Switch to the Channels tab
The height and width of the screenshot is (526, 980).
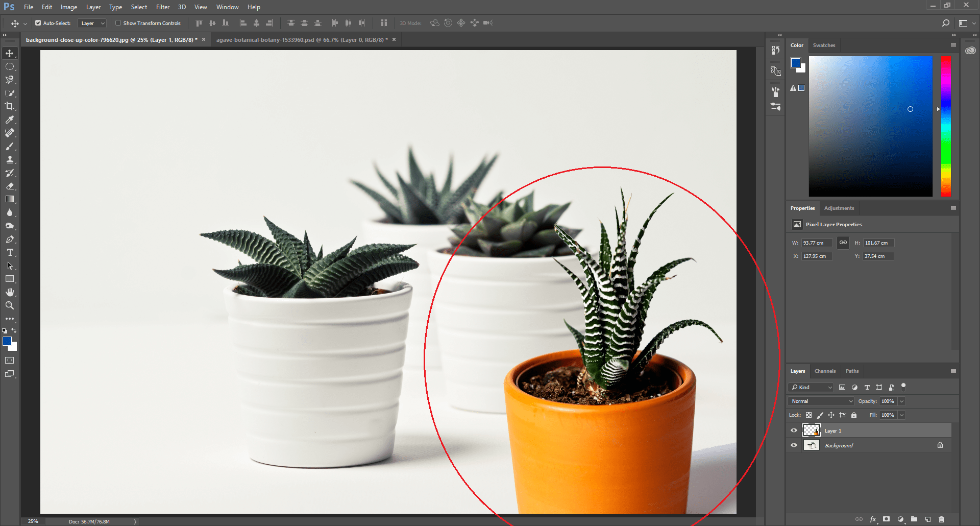click(x=825, y=371)
